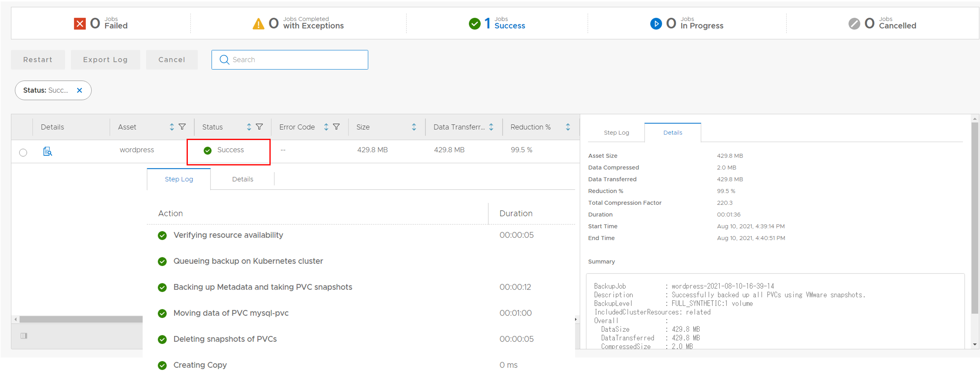The image size is (980, 379).
Task: Click the wordpress asset cell
Action: click(137, 150)
